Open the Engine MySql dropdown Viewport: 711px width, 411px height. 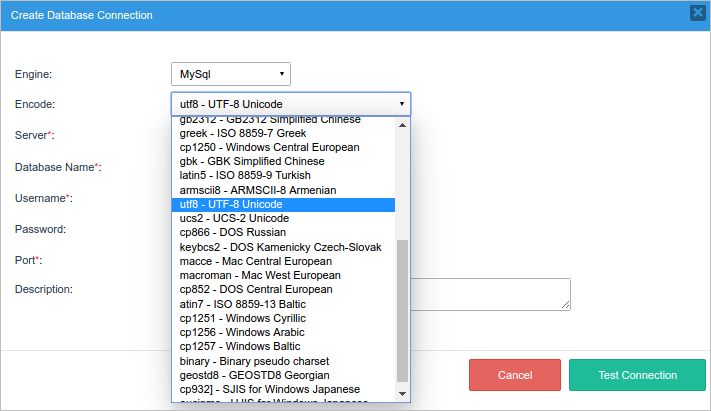pyautogui.click(x=230, y=74)
